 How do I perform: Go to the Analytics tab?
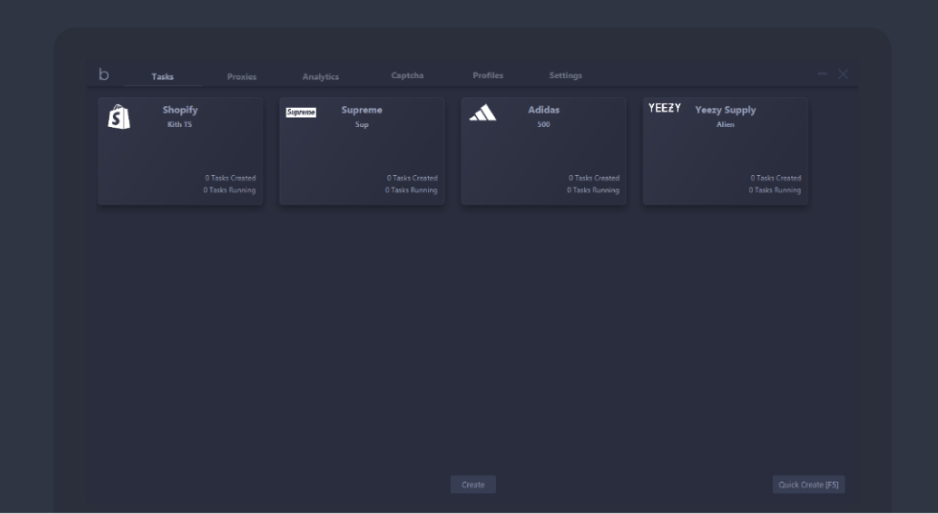320,77
